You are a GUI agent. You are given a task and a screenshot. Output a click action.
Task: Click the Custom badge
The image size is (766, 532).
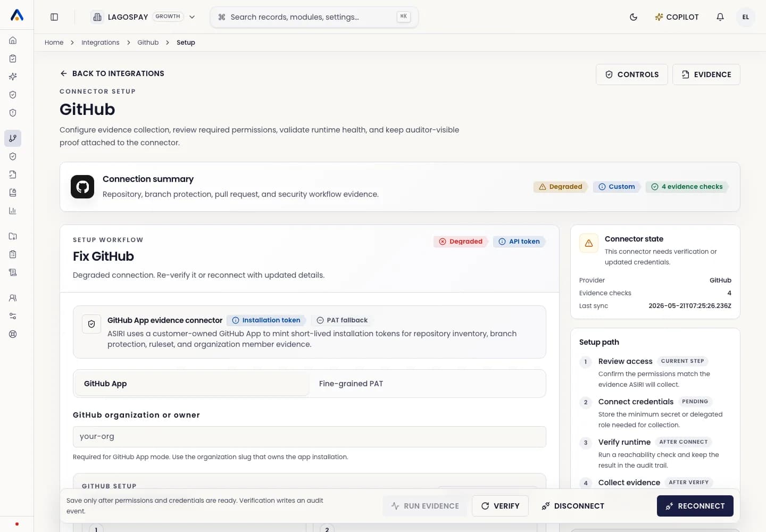(617, 187)
